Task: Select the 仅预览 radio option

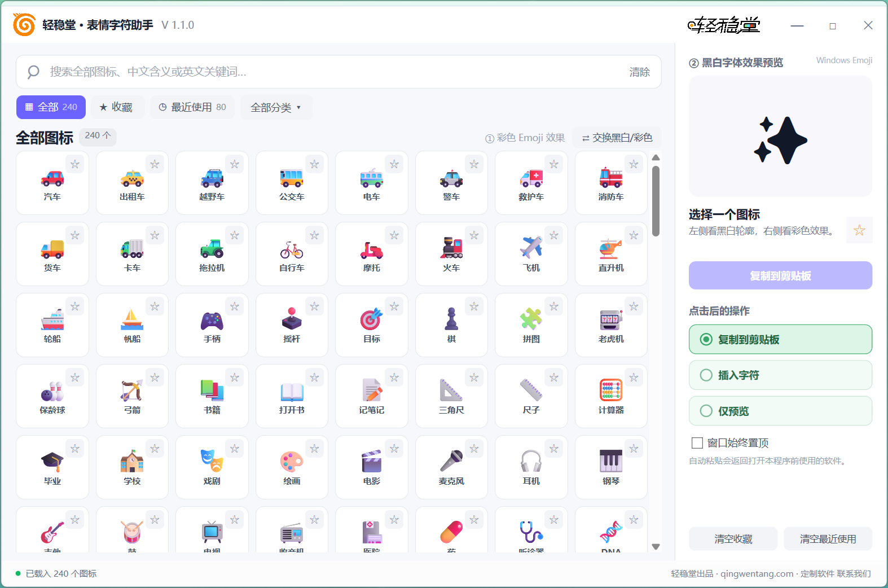Action: click(780, 411)
